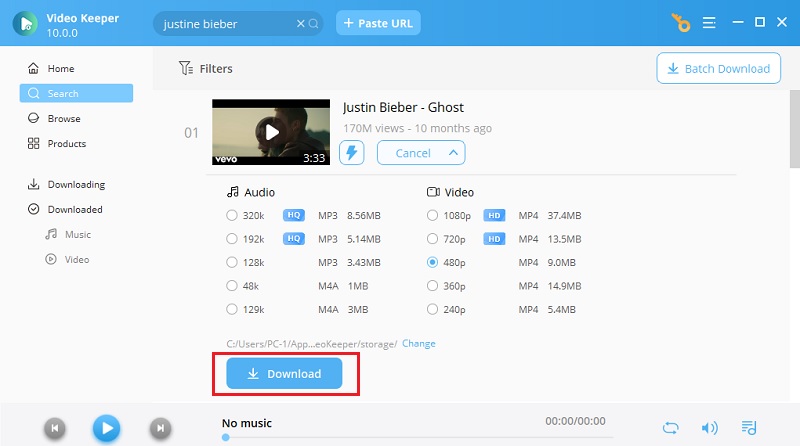Select 128k MP3 audio quality
The height and width of the screenshot is (446, 800).
tap(232, 262)
